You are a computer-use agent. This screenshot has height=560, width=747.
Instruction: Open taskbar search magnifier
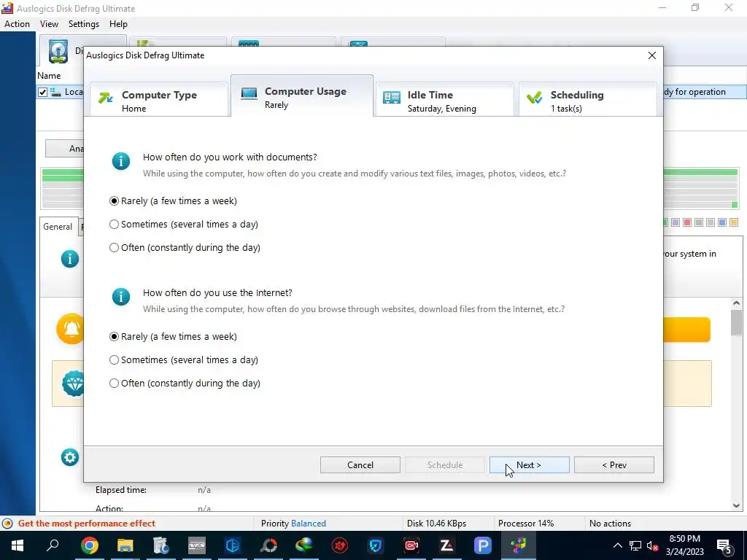[x=53, y=545]
